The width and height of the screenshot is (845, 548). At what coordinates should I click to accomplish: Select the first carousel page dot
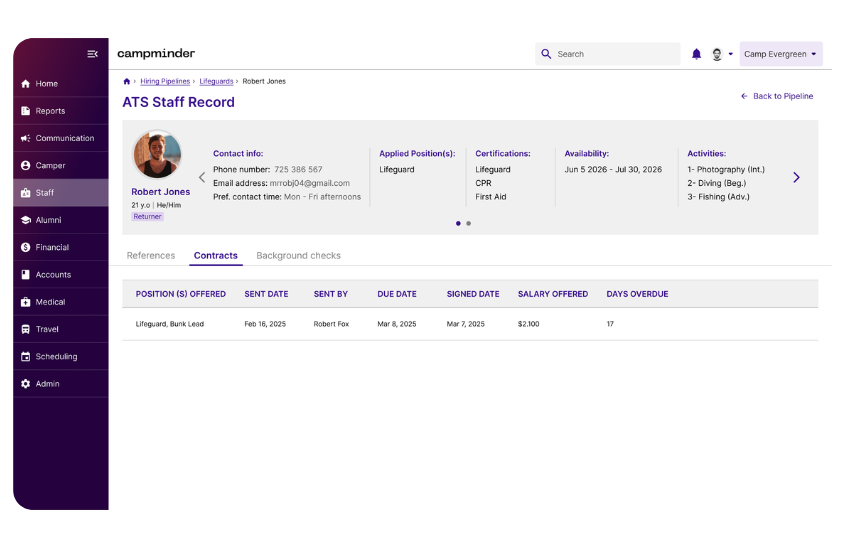click(x=458, y=224)
